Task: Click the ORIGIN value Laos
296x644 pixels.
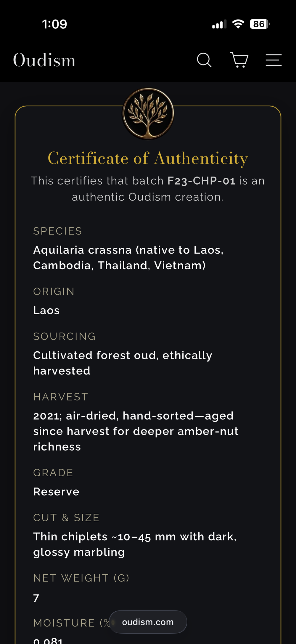Action: [46, 310]
